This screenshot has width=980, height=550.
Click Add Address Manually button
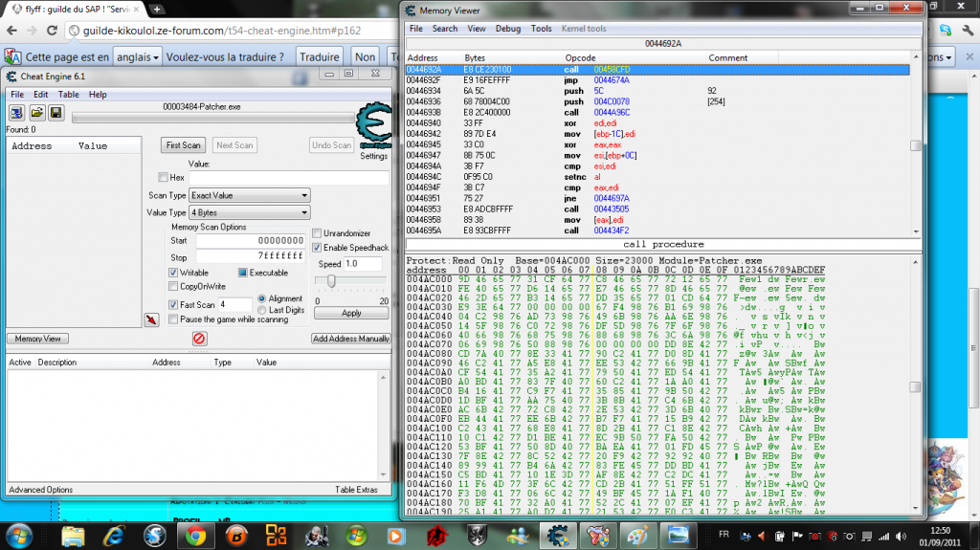click(x=350, y=339)
